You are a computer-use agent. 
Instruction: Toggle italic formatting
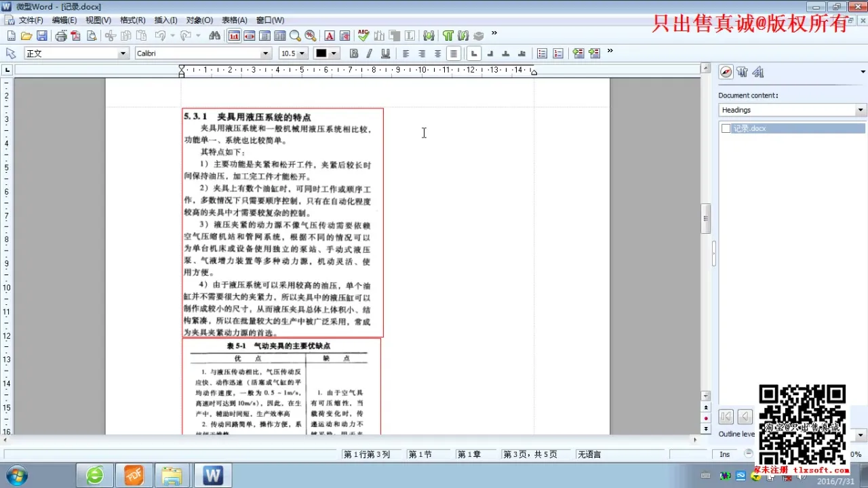(368, 53)
